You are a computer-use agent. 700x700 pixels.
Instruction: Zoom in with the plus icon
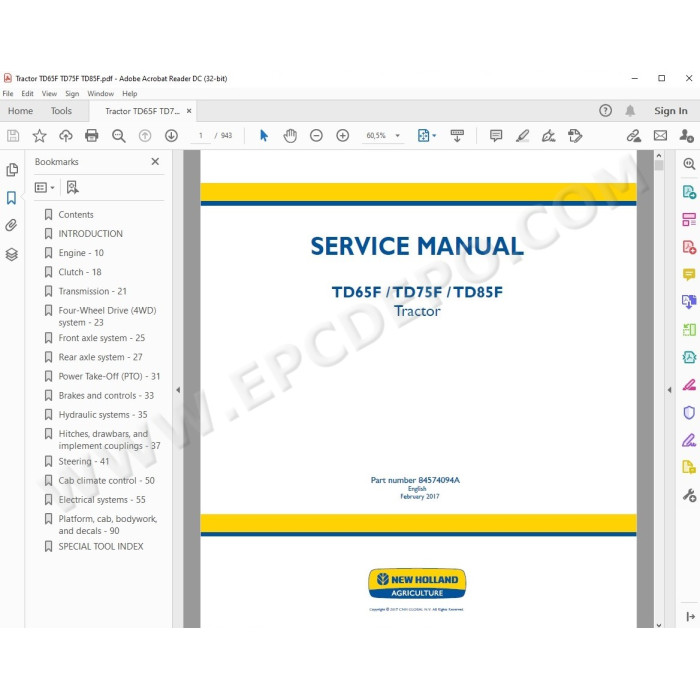tap(342, 136)
